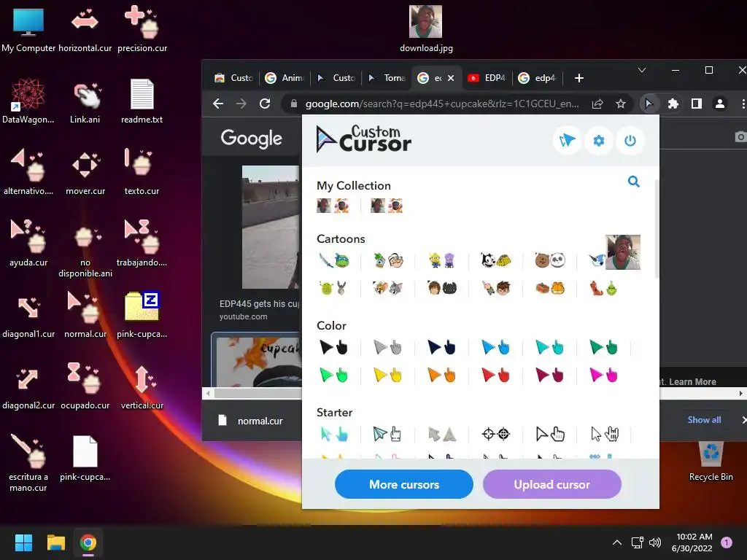Select the Ninja Turtle cartoon cursor pack
747x560 pixels.
click(x=333, y=260)
